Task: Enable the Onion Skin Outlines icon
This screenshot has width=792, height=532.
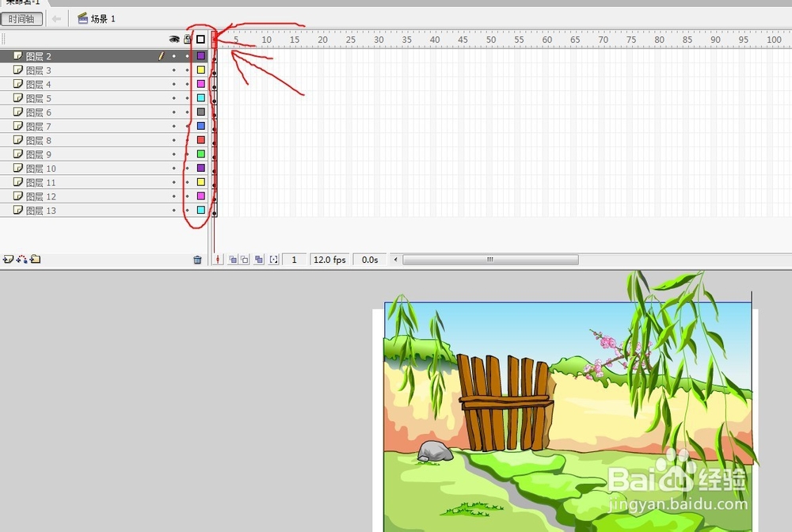Action: (245, 260)
